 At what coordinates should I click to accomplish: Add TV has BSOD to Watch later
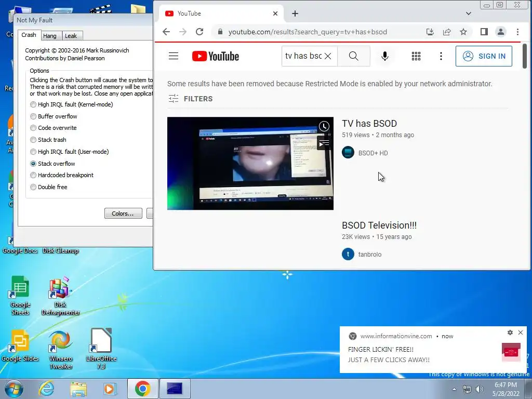pyautogui.click(x=324, y=127)
